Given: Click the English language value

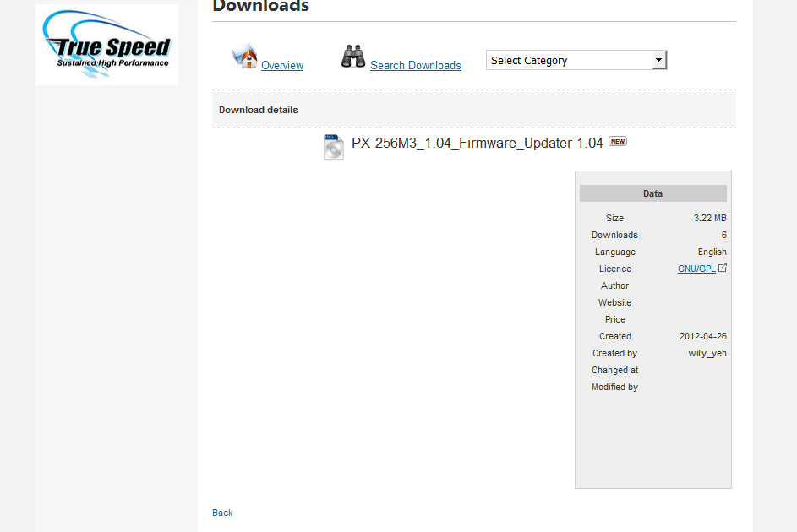Looking at the screenshot, I should 712,252.
